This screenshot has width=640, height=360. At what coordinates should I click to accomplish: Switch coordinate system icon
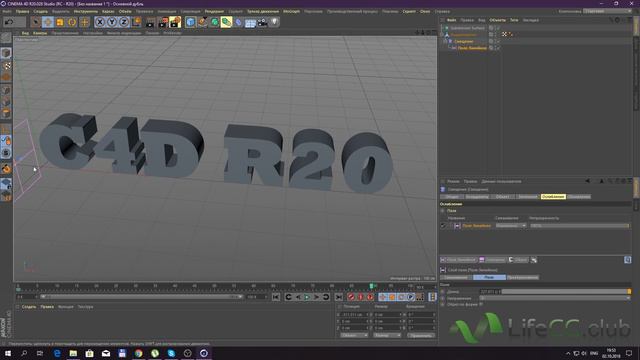[x=136, y=22]
